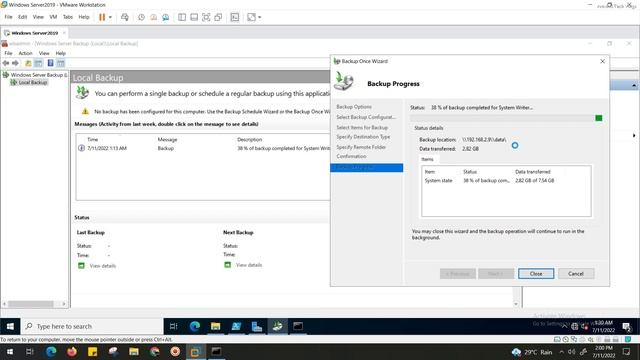
Task: Toggle the thumbnail bar view icon
Action: coord(194,17)
